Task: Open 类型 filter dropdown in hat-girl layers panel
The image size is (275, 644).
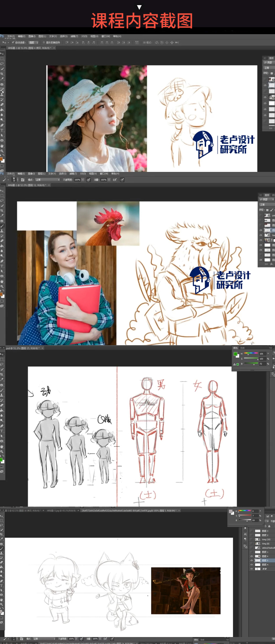Action: tap(269, 62)
